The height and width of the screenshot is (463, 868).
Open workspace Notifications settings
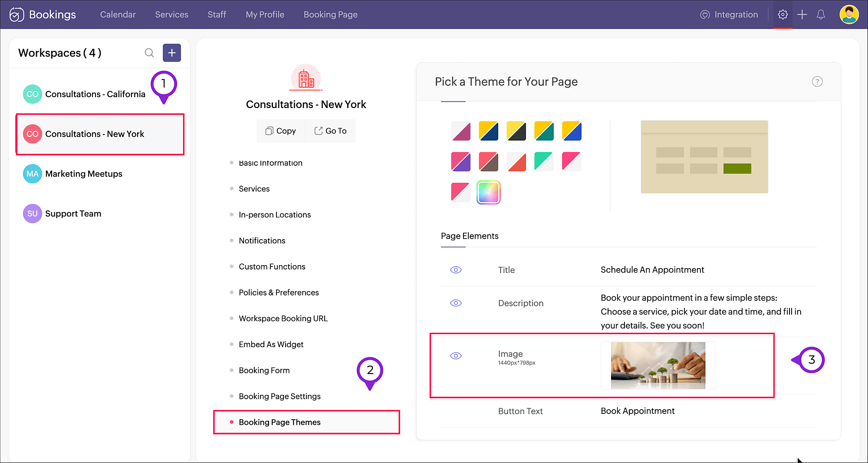pyautogui.click(x=262, y=241)
